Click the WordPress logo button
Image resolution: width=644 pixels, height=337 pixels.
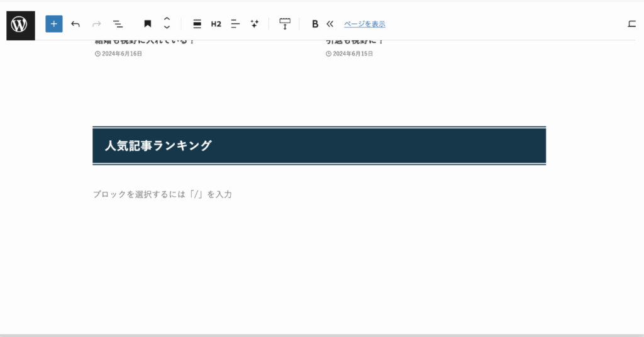coord(19,25)
